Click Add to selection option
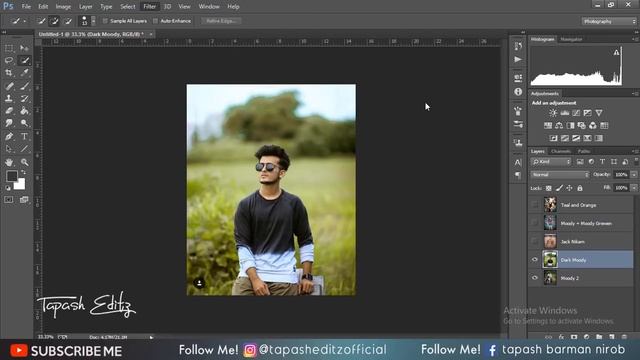 54,21
